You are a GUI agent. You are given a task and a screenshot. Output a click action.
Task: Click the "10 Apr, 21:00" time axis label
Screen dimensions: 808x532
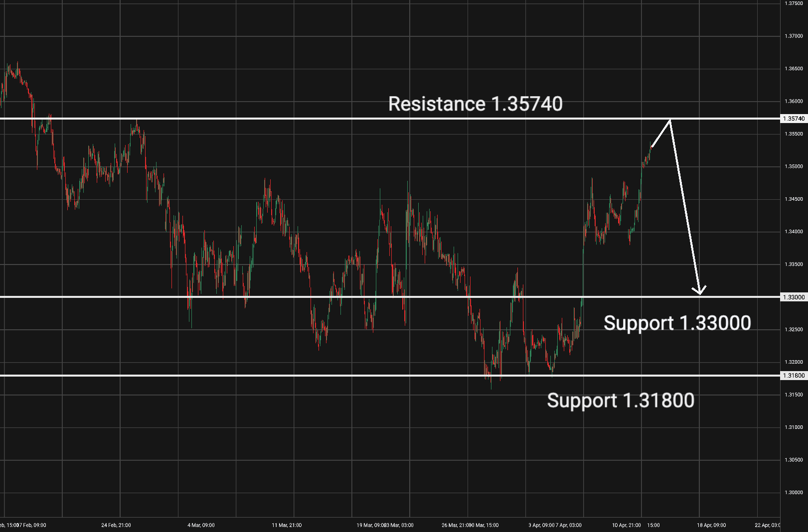click(x=627, y=525)
